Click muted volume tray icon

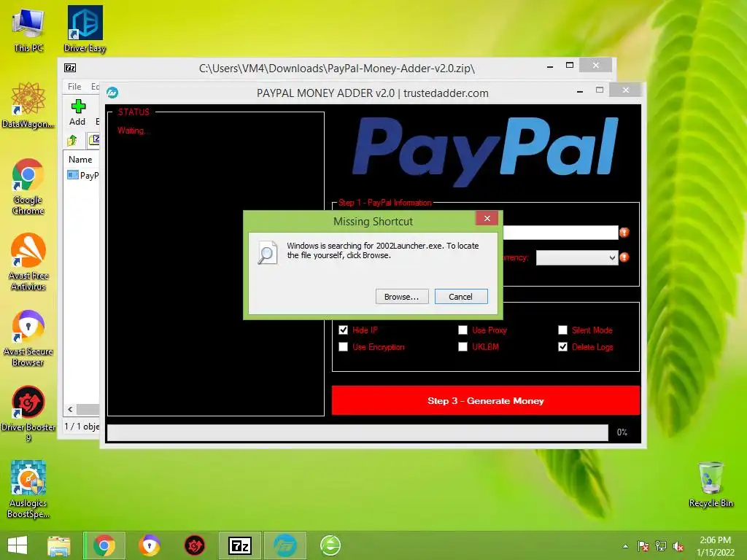tap(678, 546)
